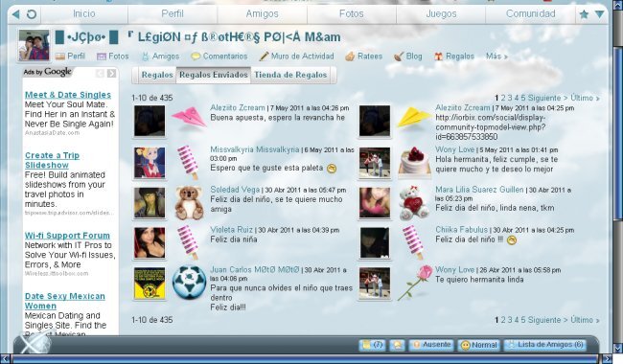Open the Normal status selector
Image resolution: width=623 pixels, height=364 pixels.
pyautogui.click(x=479, y=345)
